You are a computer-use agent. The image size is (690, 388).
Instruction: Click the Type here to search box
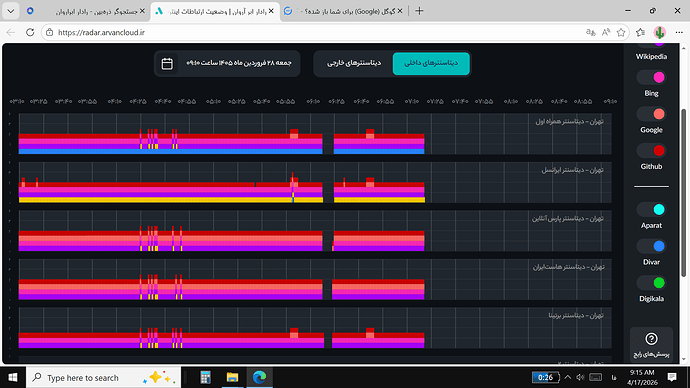coord(103,377)
